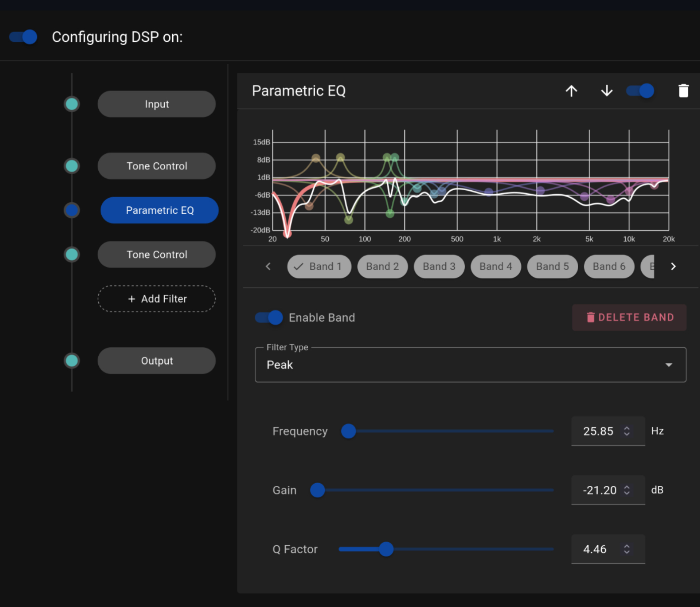
Task: Turn off the Enable Band switch
Action: 269,318
